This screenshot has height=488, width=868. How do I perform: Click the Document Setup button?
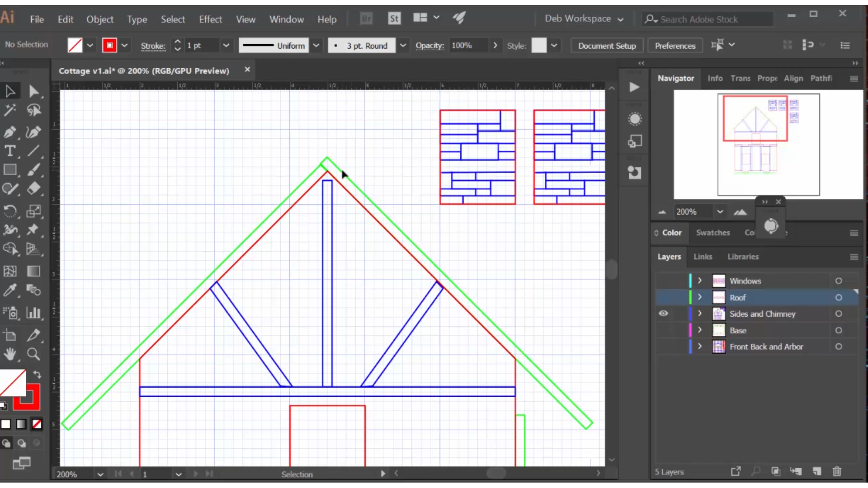point(608,46)
